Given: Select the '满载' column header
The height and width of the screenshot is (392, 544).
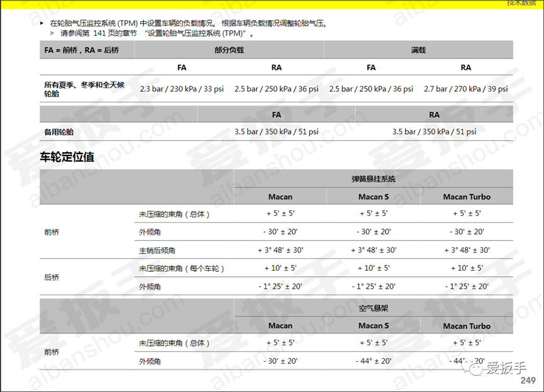Looking at the screenshot, I should pos(418,50).
